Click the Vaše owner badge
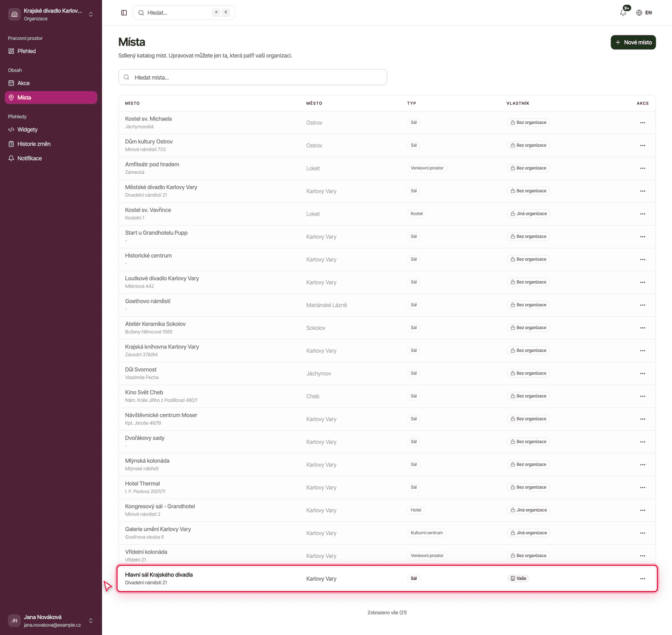Viewport: 672px width, 635px height. pos(518,578)
